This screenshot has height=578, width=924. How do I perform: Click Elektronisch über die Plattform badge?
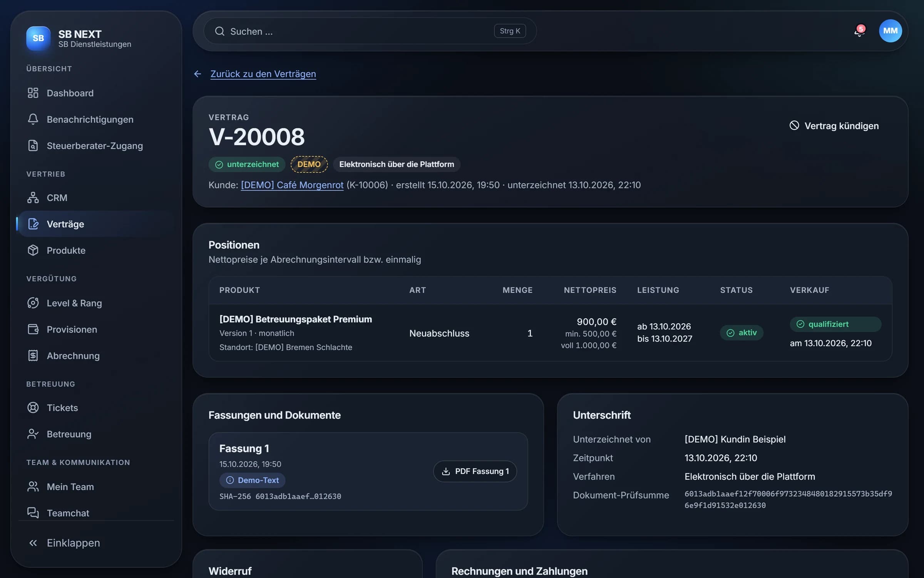click(x=397, y=164)
